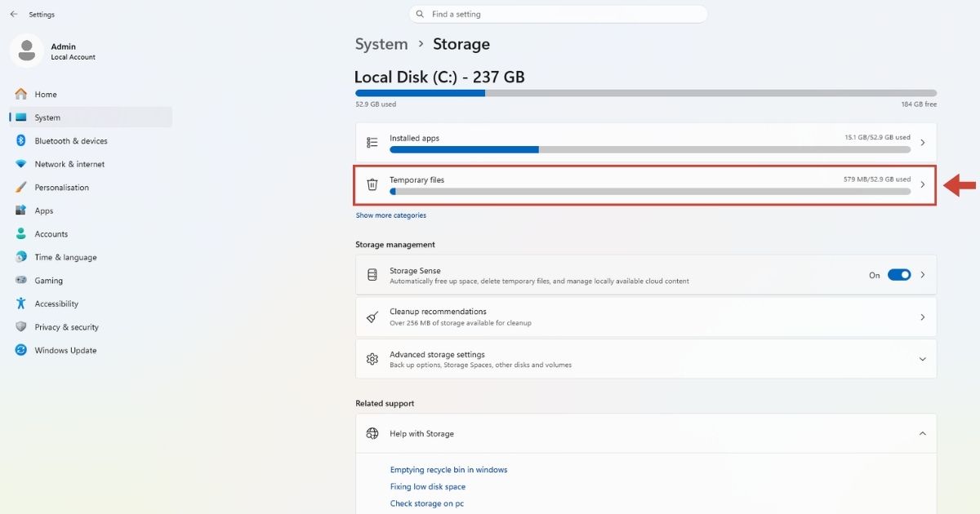The image size is (980, 514).
Task: Open Apps settings in sidebar
Action: click(x=91, y=210)
